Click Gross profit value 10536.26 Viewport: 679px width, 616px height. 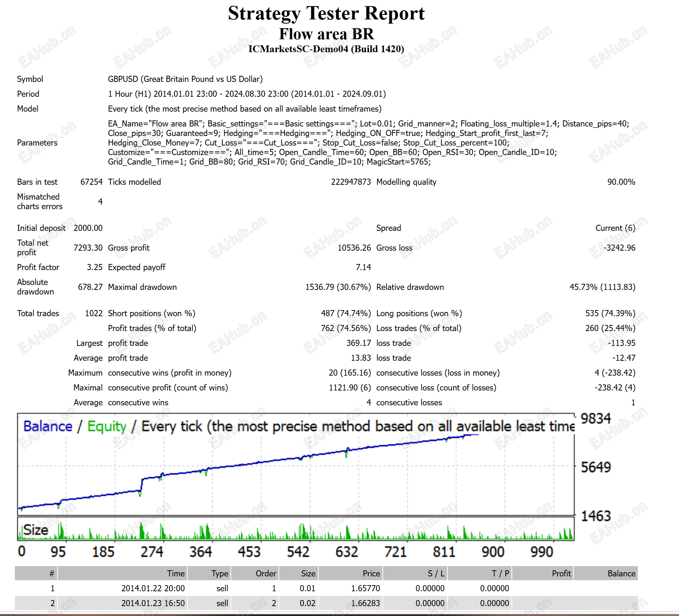click(354, 248)
